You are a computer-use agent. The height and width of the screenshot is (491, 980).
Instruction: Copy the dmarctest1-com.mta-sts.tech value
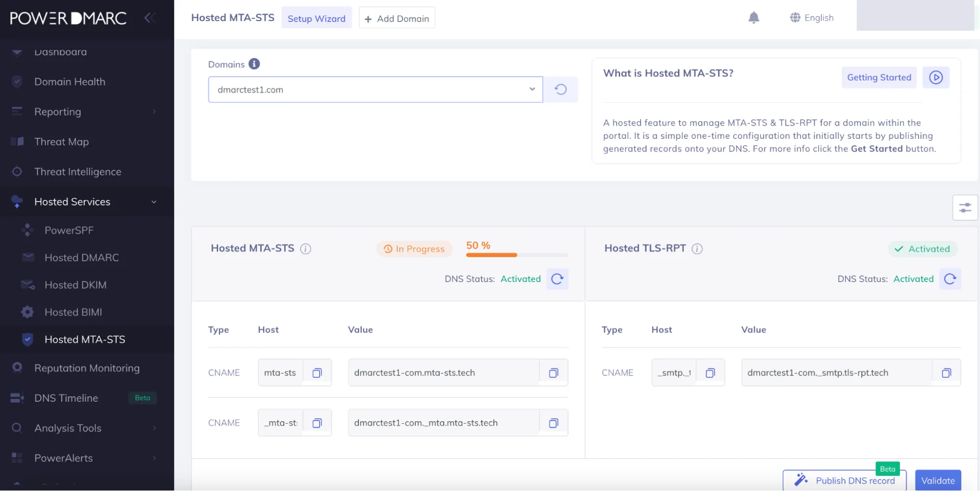(553, 373)
